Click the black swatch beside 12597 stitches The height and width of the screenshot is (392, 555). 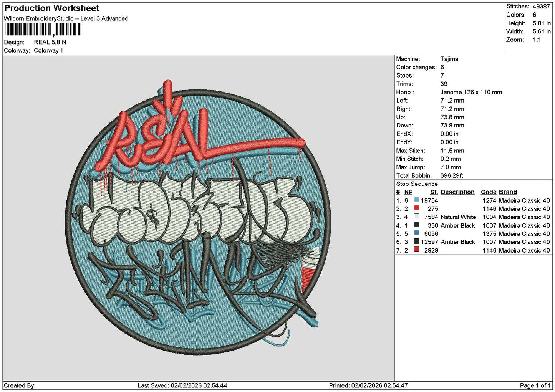click(416, 242)
